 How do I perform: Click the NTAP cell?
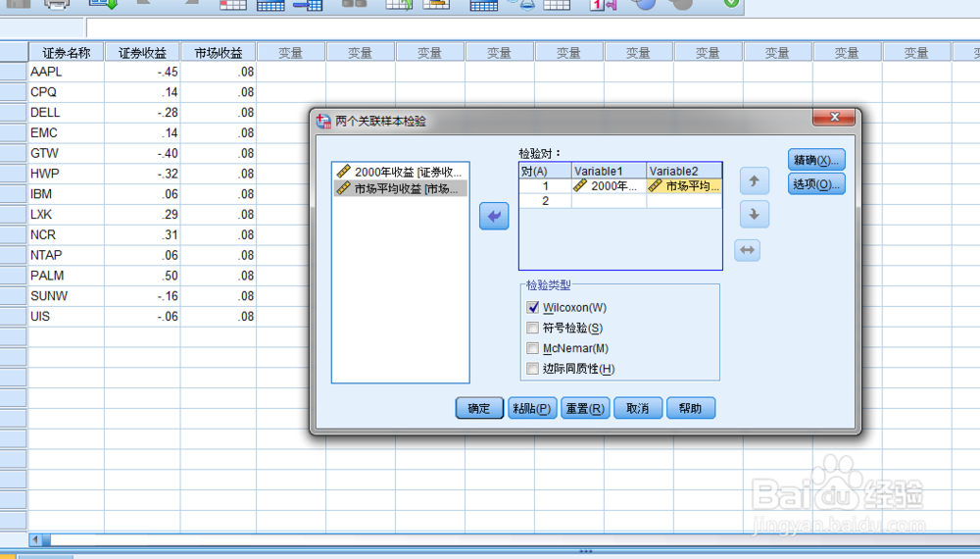tap(67, 255)
